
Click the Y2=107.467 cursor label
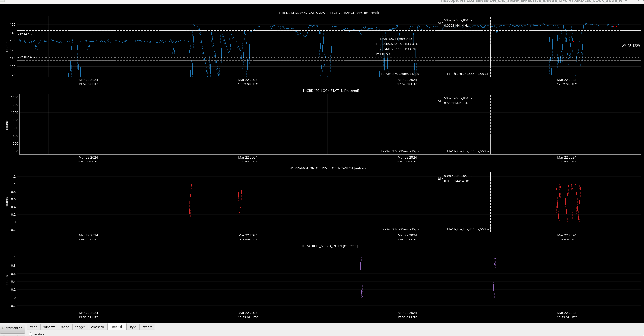(x=27, y=57)
